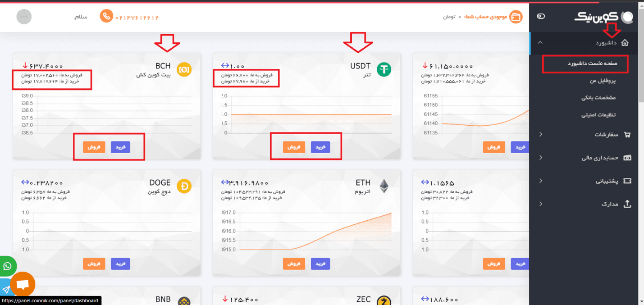This screenshot has width=644, height=305.
Task: Click خرید on the USDT card
Action: point(320,147)
